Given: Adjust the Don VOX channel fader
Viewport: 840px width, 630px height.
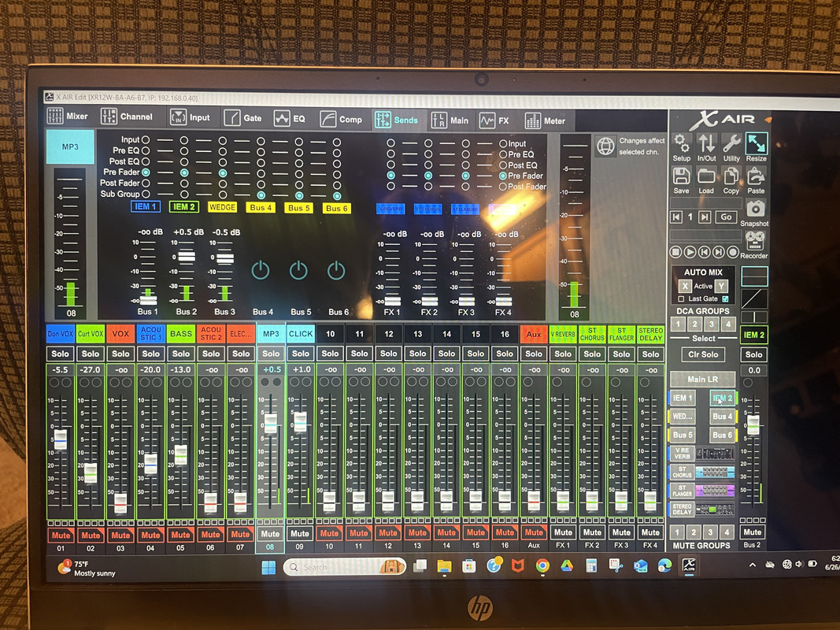Looking at the screenshot, I should tap(61, 439).
